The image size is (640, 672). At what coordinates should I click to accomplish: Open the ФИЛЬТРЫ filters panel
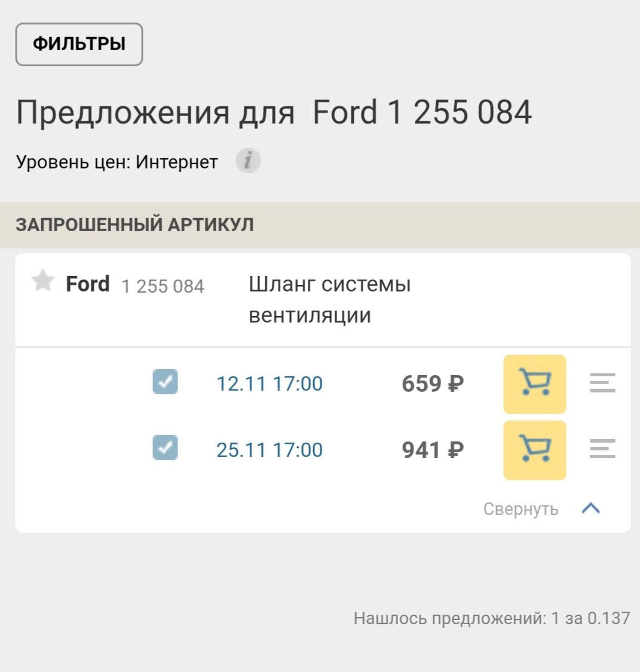79,44
